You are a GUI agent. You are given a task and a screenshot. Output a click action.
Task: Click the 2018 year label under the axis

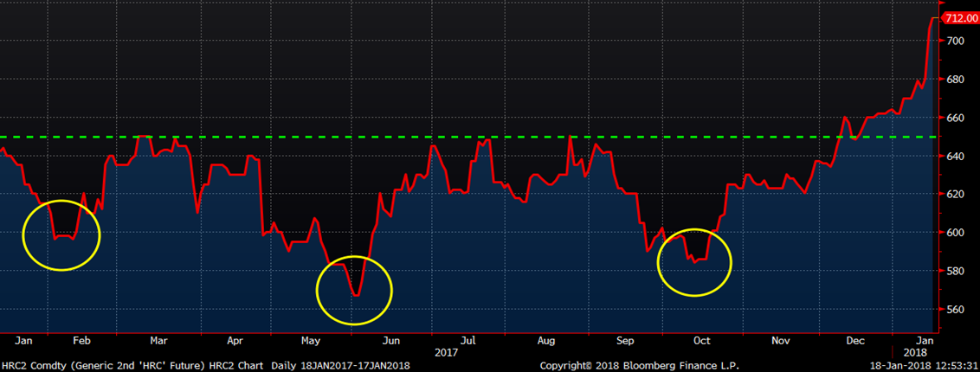[x=915, y=351]
